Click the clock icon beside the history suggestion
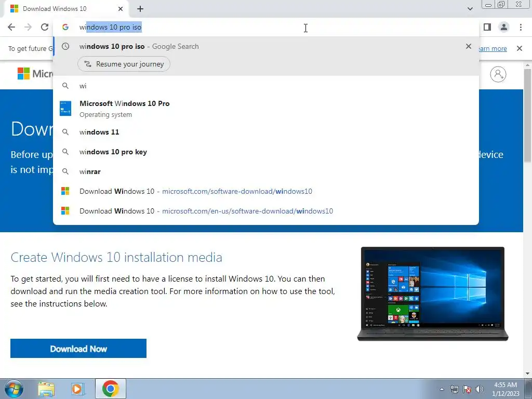 coord(65,46)
